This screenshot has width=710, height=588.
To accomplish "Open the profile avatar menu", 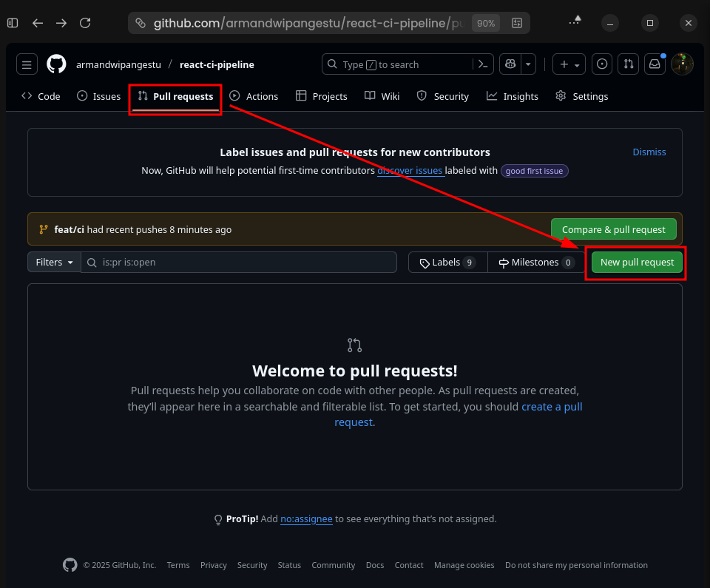I will (682, 64).
